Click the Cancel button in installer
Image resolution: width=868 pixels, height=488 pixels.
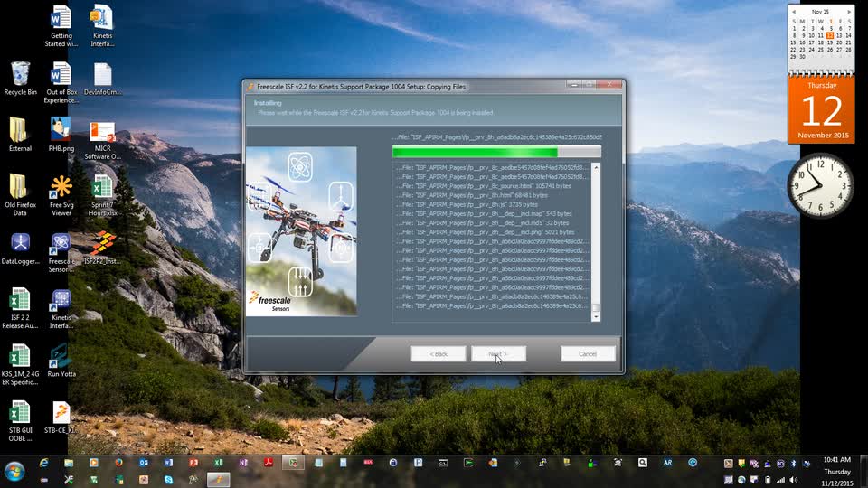(x=588, y=353)
